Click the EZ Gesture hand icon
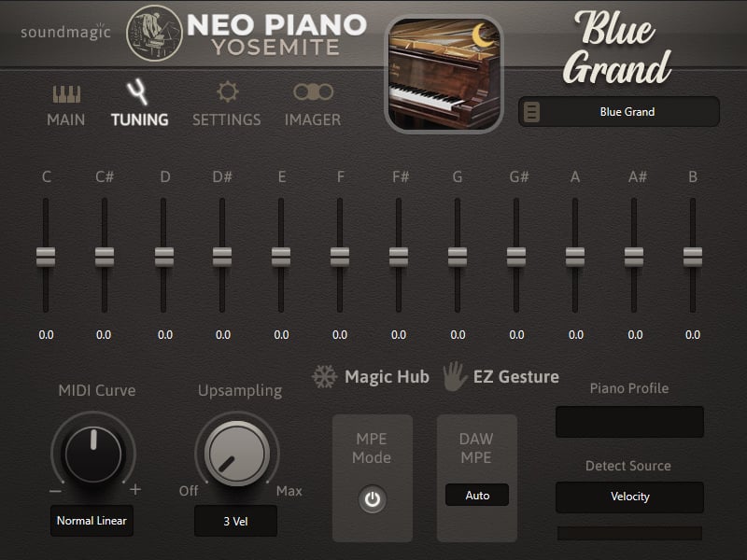Viewport: 747px width, 560px height. click(454, 376)
